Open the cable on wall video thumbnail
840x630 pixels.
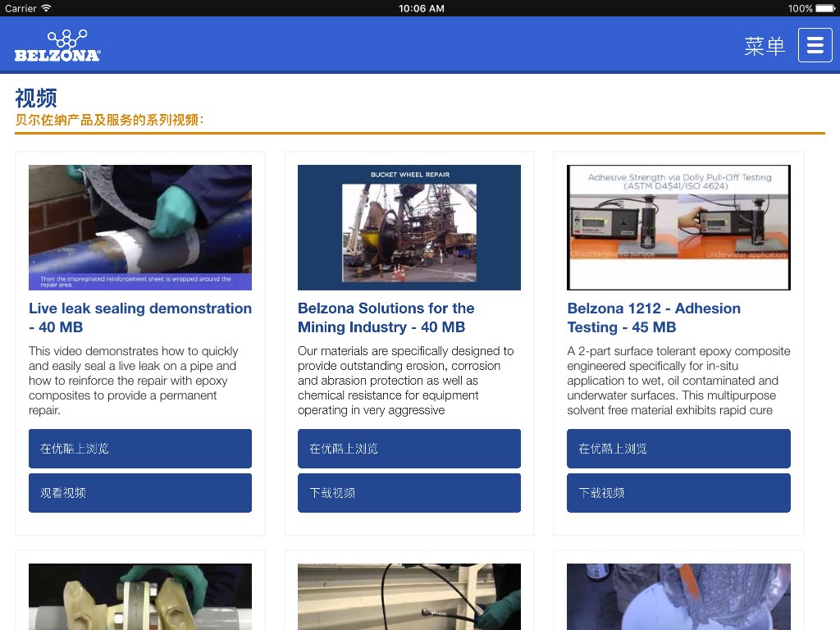(x=409, y=597)
